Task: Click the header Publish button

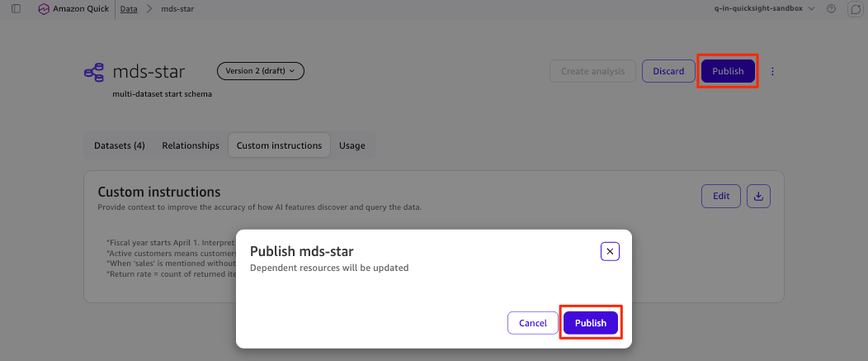Action: pos(728,72)
